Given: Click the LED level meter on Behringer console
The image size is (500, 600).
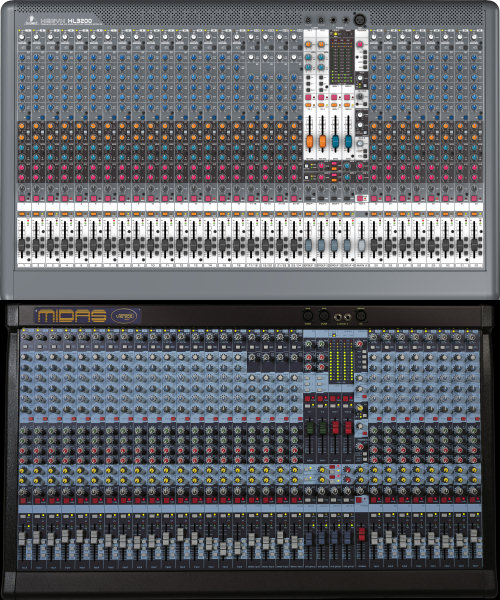Looking at the screenshot, I should click(341, 57).
